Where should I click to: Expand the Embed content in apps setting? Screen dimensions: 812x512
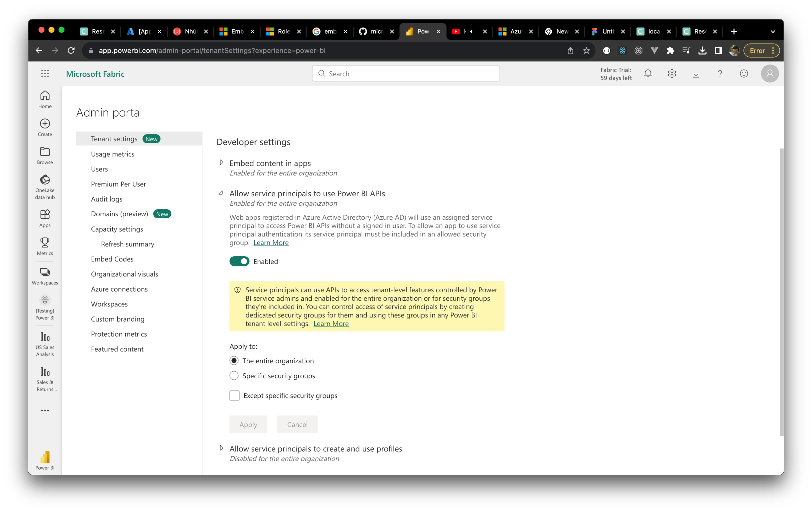coord(221,162)
